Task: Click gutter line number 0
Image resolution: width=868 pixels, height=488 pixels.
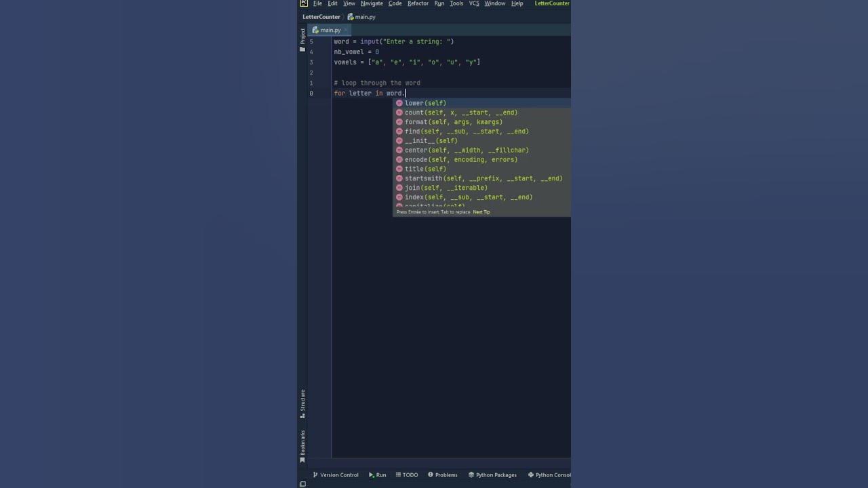Action: point(311,93)
